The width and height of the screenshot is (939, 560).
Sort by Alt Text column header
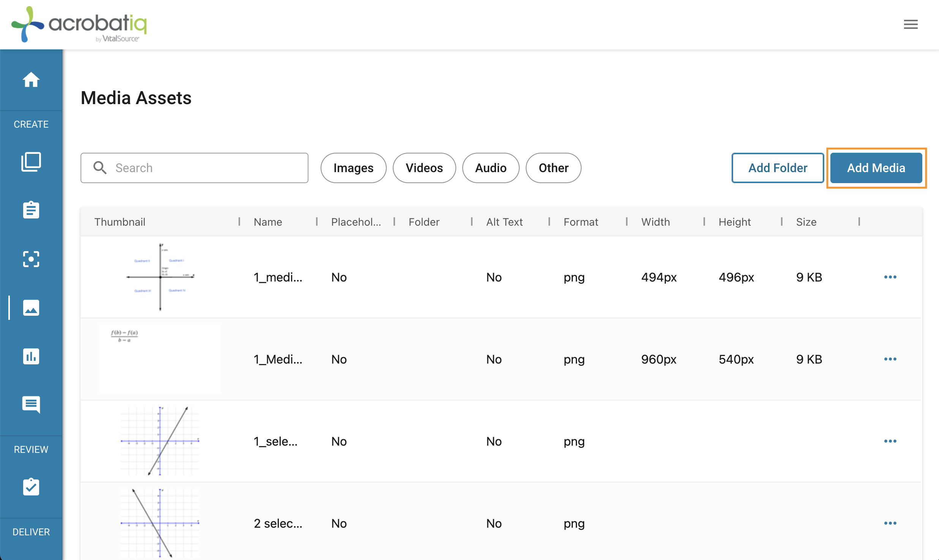coord(504,222)
